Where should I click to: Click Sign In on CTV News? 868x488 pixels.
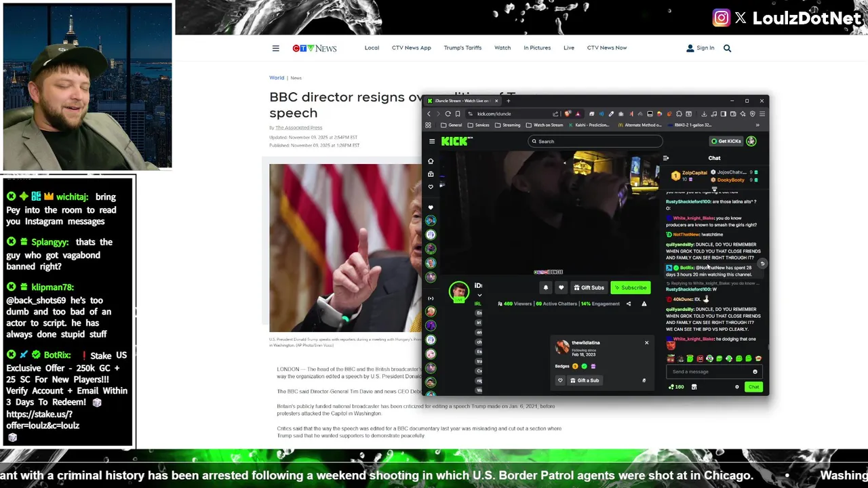click(x=701, y=48)
